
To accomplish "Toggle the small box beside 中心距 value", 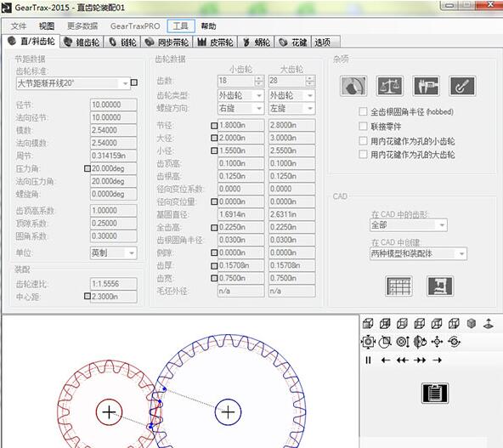I will (87, 296).
